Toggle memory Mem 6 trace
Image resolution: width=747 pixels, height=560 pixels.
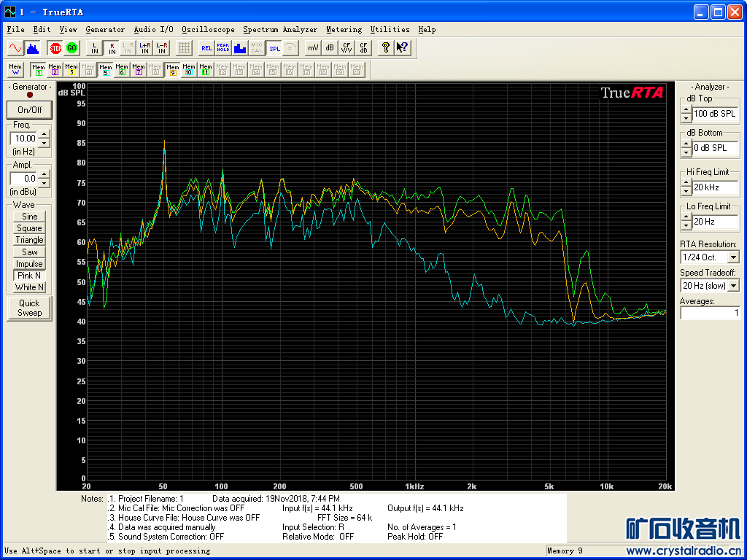(122, 70)
